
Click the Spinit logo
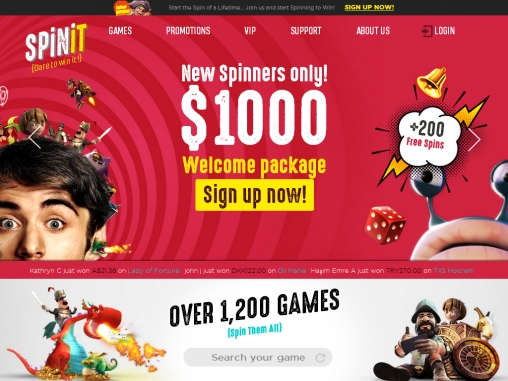[x=56, y=47]
